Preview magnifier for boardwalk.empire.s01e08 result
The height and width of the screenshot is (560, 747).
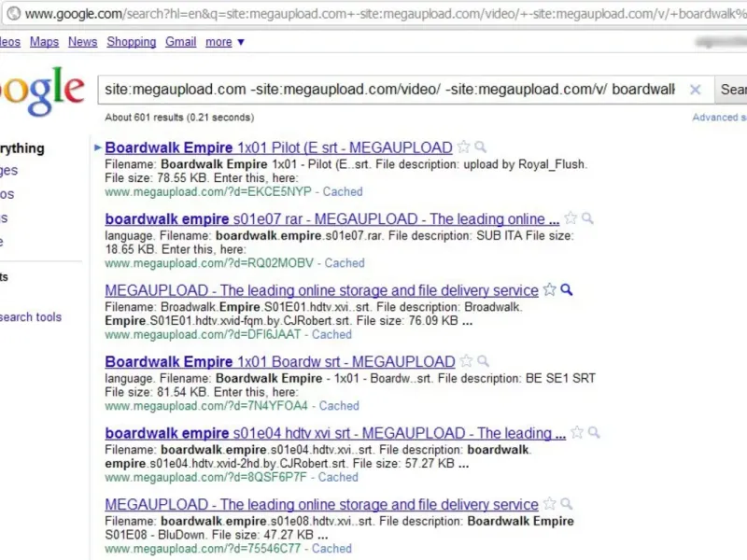(567, 504)
